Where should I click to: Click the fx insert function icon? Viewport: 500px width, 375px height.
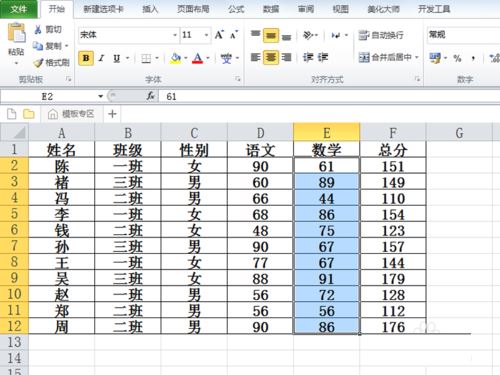(x=150, y=96)
